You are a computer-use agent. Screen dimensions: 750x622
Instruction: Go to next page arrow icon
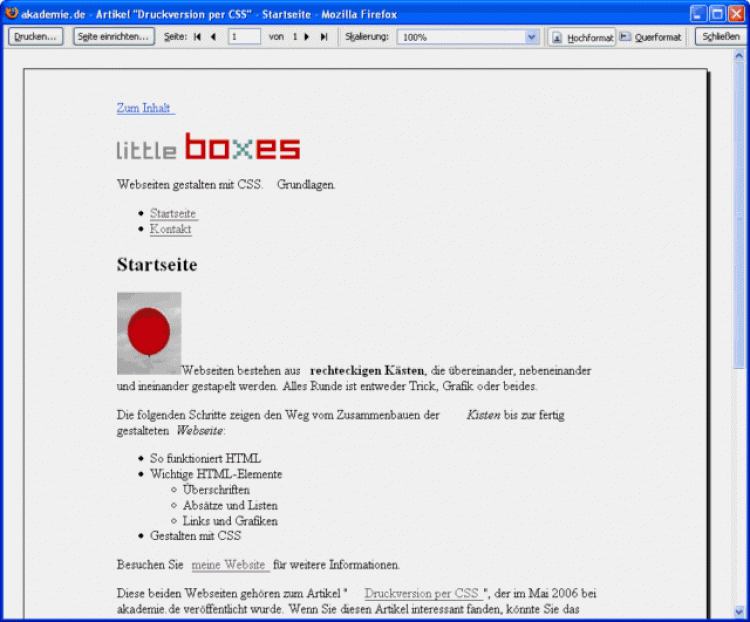pos(307,37)
